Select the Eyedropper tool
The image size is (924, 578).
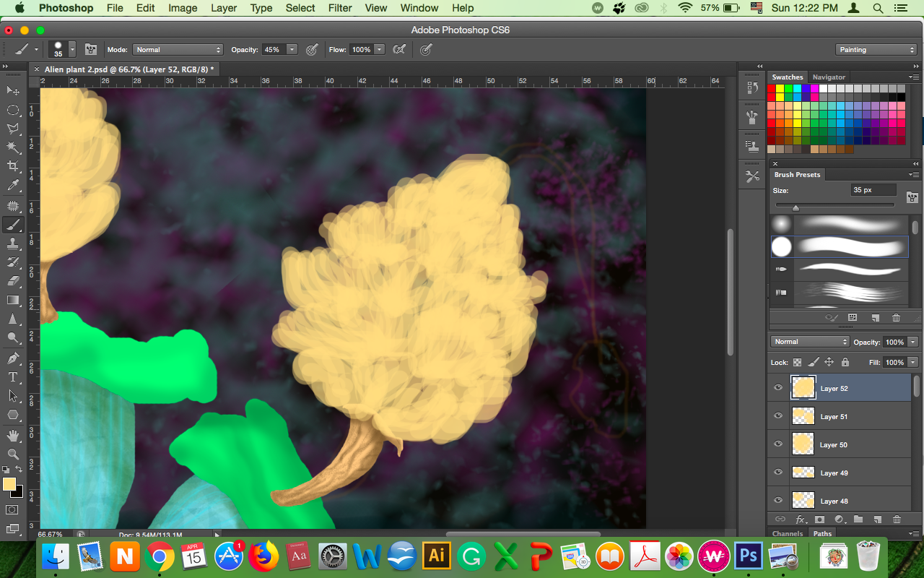click(13, 186)
